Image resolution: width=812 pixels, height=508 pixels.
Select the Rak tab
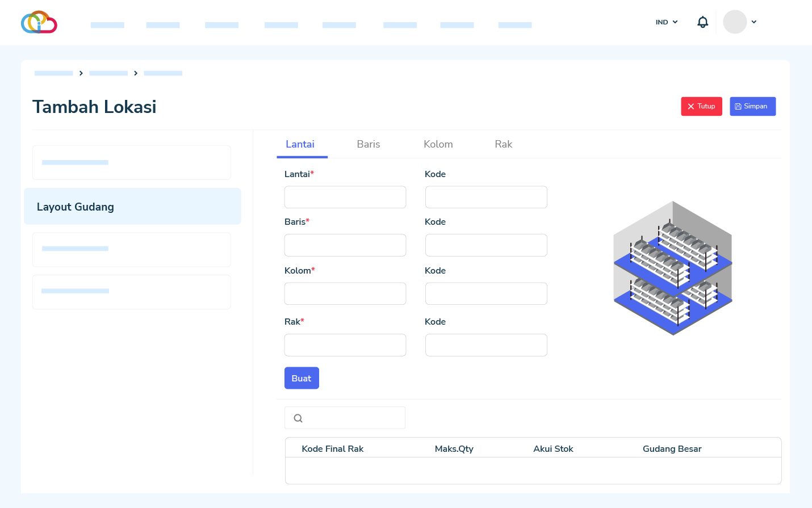(x=503, y=144)
